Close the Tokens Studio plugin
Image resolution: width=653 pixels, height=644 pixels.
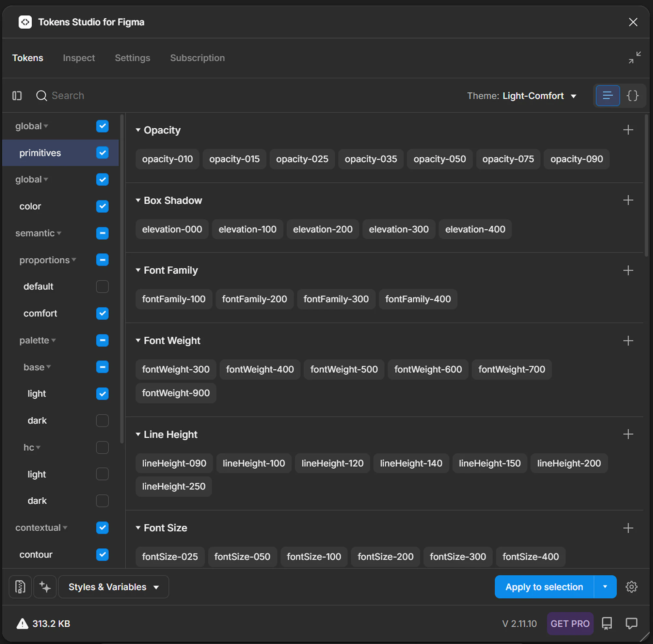pos(633,22)
